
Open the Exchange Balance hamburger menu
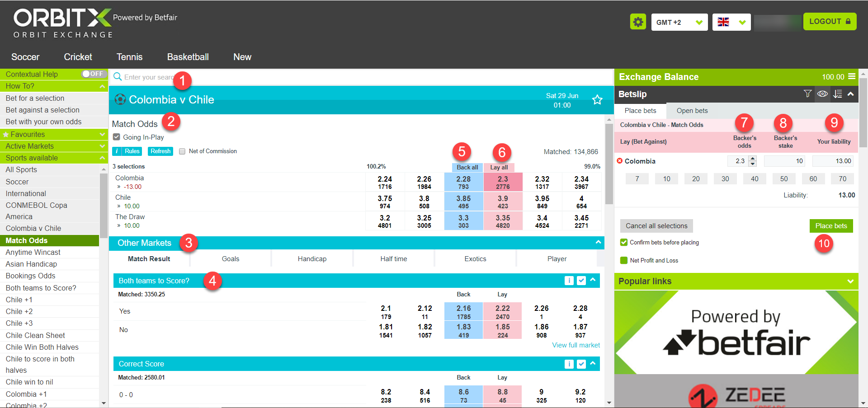click(x=852, y=76)
